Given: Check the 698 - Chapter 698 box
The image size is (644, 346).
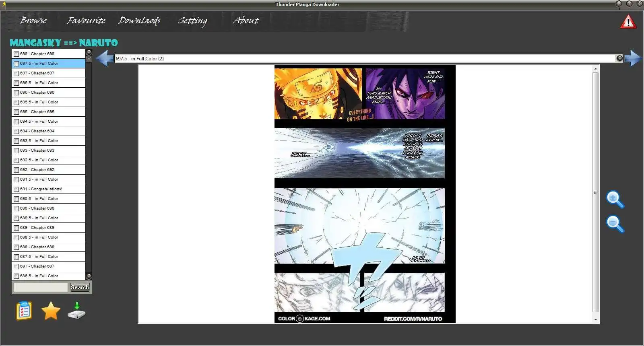Looking at the screenshot, I should pyautogui.click(x=16, y=54).
